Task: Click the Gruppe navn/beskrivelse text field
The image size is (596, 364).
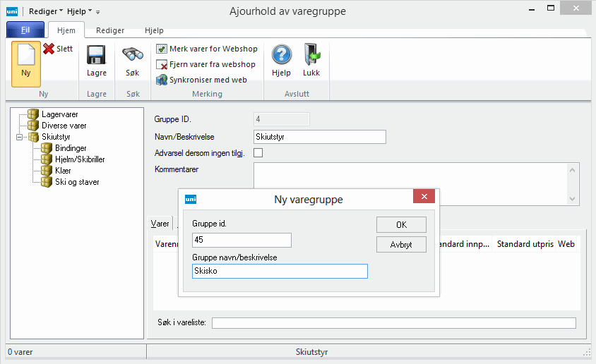Action: tap(280, 272)
